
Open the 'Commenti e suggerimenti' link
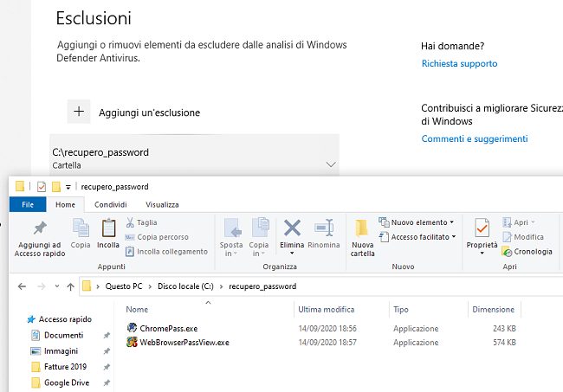click(475, 138)
